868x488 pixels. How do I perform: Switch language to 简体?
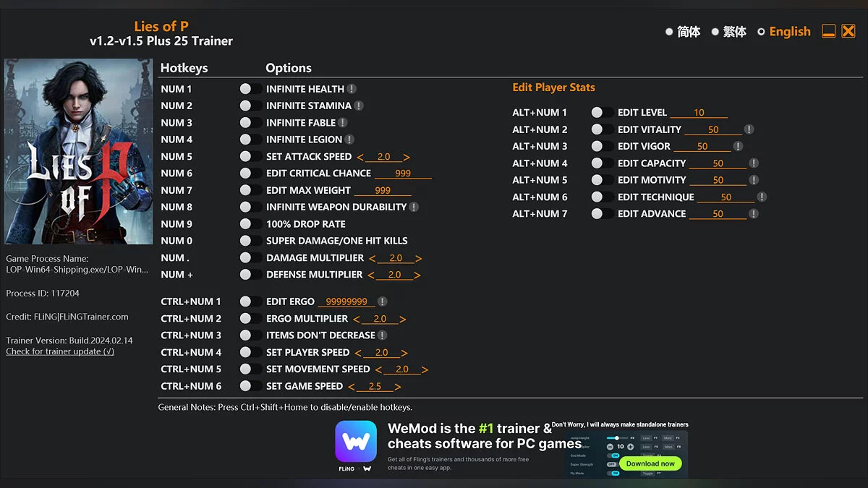669,32
